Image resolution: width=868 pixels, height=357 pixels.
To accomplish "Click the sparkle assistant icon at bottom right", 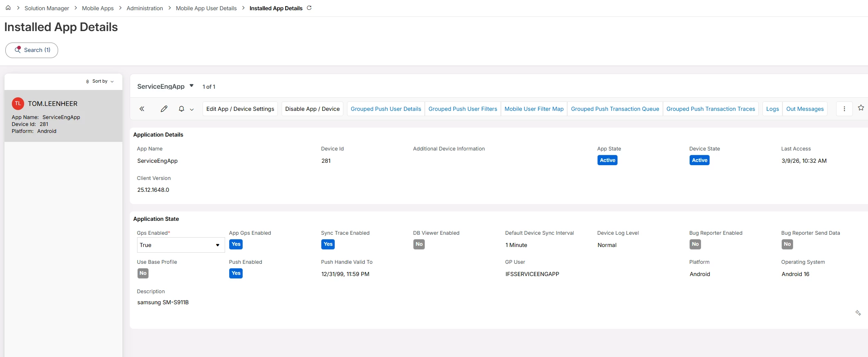I will pyautogui.click(x=858, y=313).
